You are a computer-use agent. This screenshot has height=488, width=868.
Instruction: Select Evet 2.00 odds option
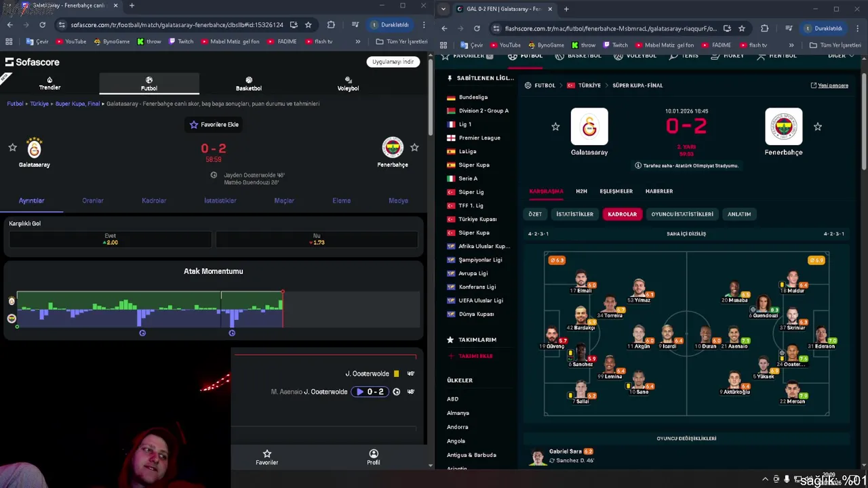110,239
